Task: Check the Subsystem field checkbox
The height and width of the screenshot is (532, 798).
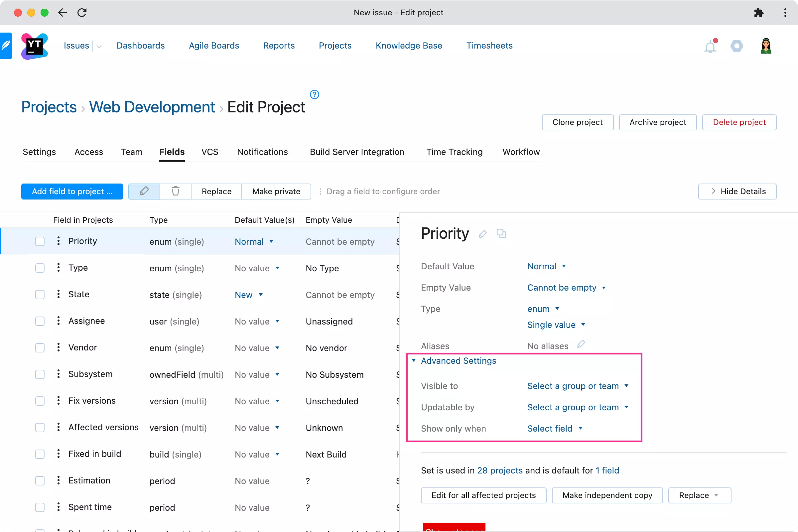Action: pos(40,374)
